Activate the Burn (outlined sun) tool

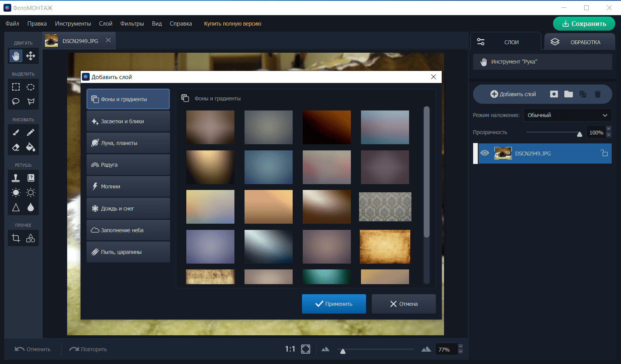click(x=31, y=193)
